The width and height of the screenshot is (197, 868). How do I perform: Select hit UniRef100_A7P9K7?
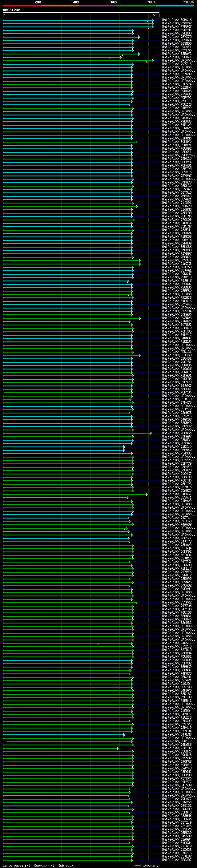click(177, 26)
